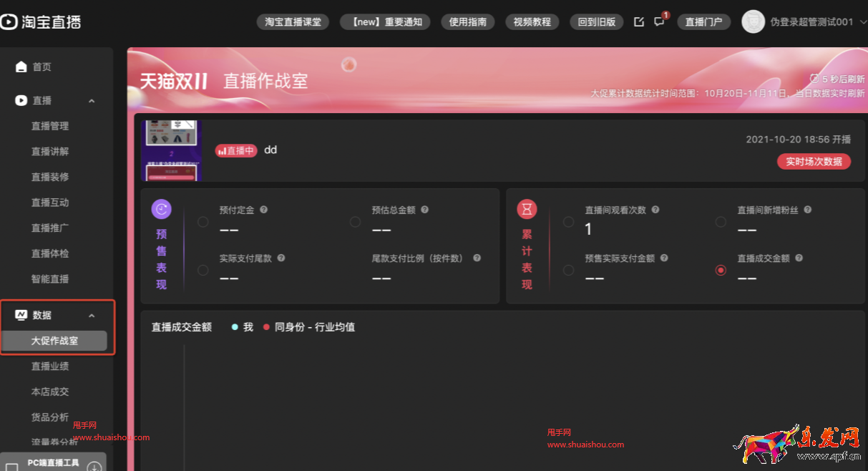Click the purple 预售表现 round icon
868x471 pixels.
(x=162, y=209)
